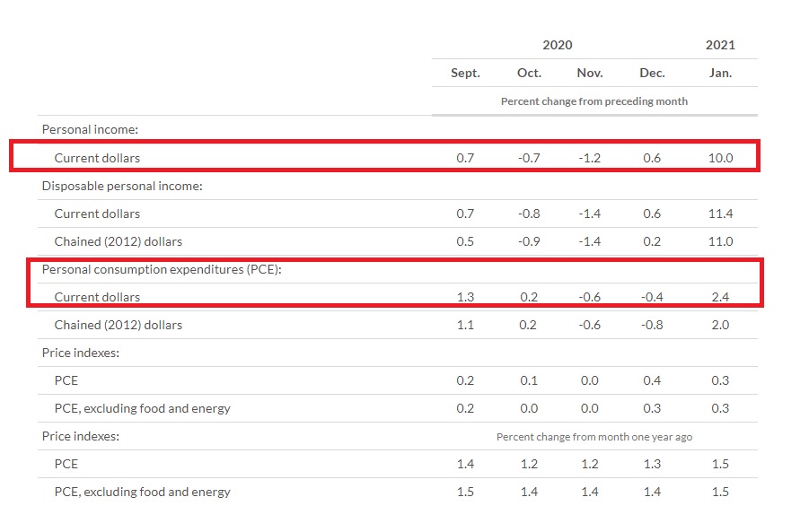Image resolution: width=809 pixels, height=532 pixels.
Task: Click the -0.8 December PCE chained dollars value
Action: 652,325
